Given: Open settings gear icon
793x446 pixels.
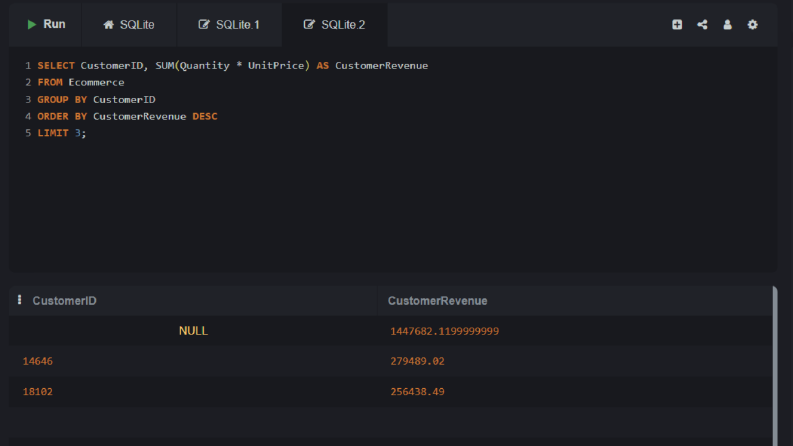Looking at the screenshot, I should 753,24.
